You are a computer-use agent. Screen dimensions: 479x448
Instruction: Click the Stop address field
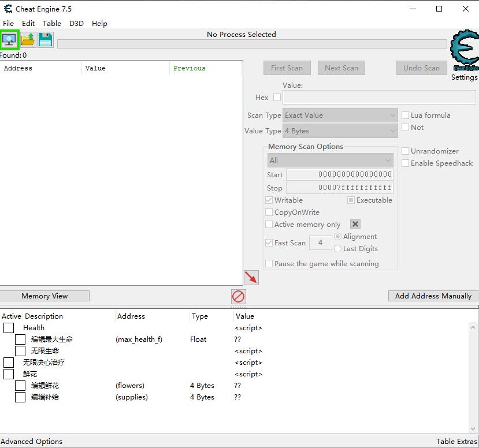pos(340,188)
